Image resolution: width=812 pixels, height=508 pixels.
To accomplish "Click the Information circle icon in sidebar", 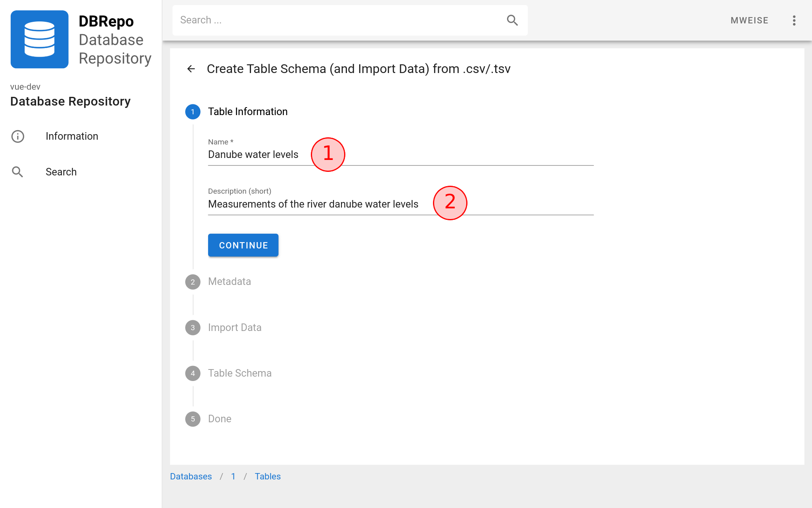I will [x=18, y=136].
